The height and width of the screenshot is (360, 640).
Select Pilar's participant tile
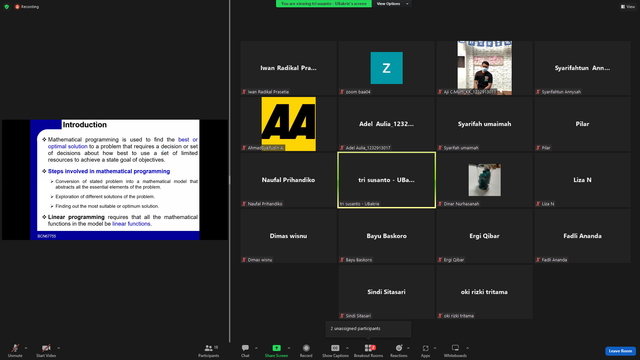coord(582,124)
